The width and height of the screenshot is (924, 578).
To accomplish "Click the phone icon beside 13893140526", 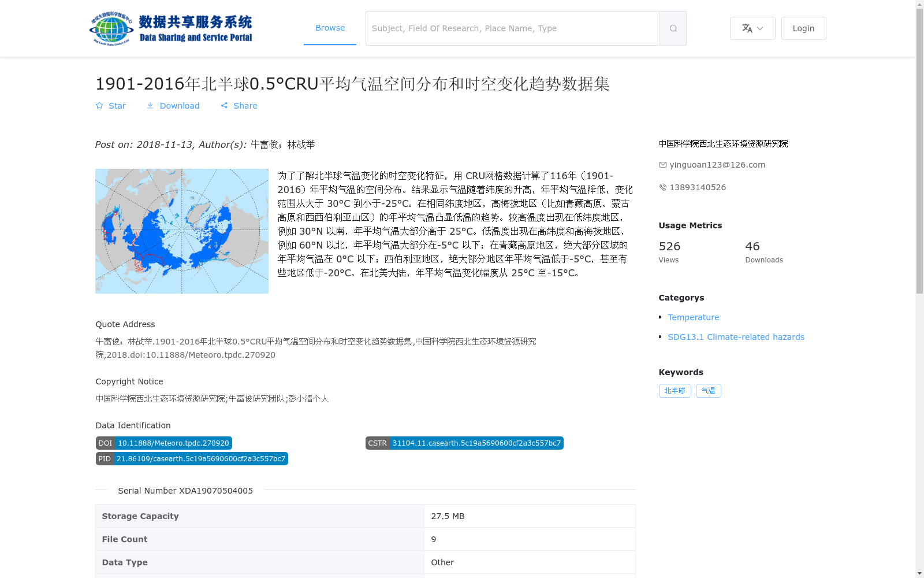I will tap(662, 187).
